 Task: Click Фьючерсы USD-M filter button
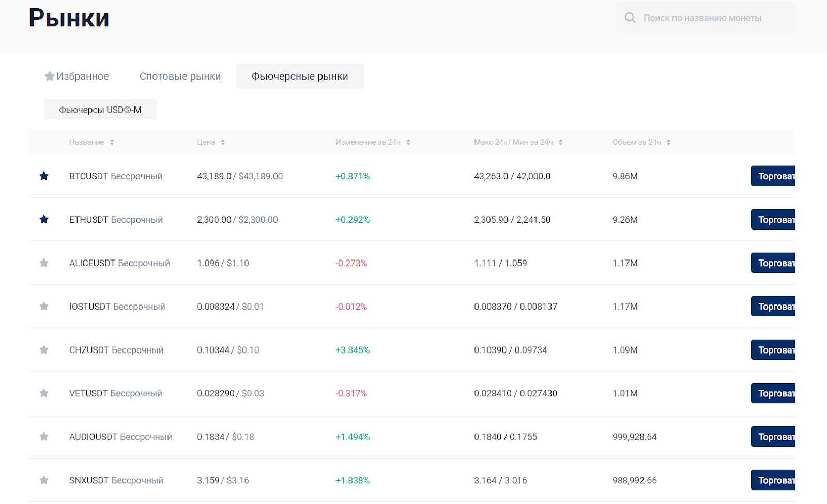click(100, 110)
